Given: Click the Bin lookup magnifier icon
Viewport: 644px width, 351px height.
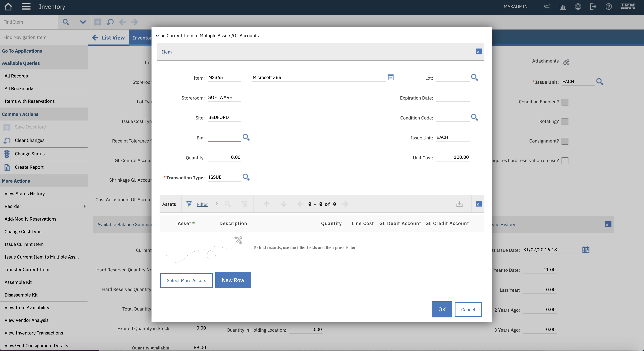Looking at the screenshot, I should click(x=246, y=137).
